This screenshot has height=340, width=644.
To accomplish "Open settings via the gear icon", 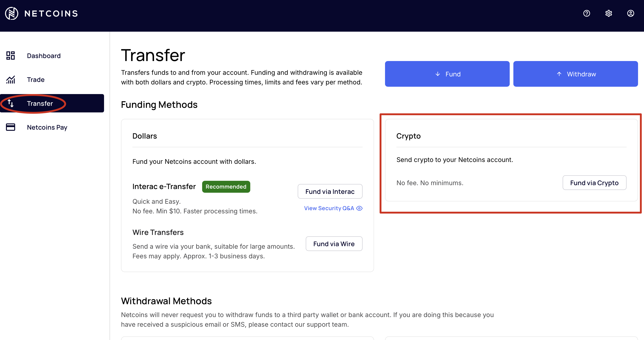I will coord(608,13).
